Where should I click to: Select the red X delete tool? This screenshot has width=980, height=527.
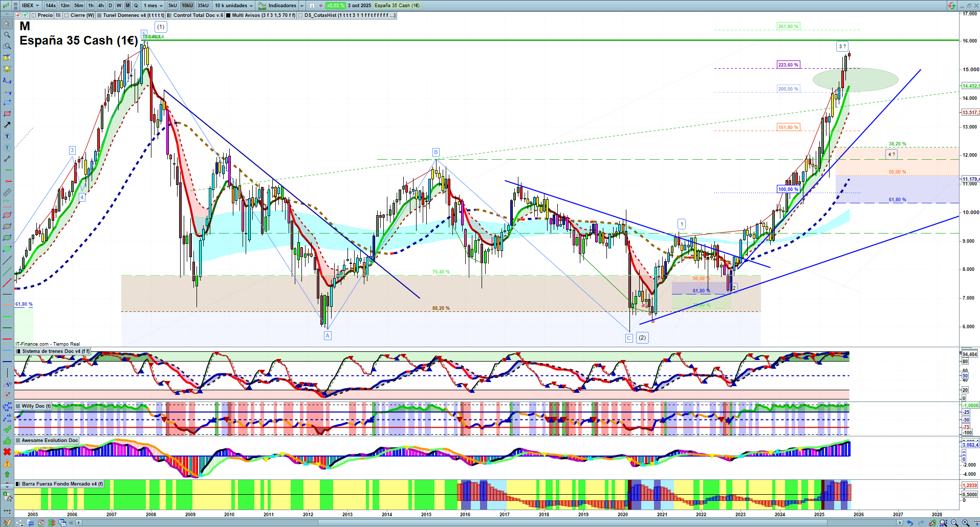pos(7,452)
